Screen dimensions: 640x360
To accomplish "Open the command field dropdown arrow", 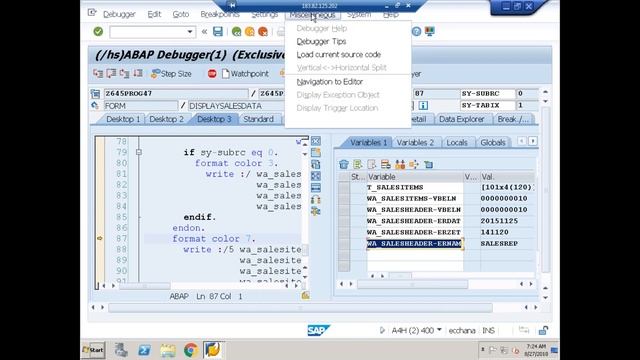I will tap(190, 32).
